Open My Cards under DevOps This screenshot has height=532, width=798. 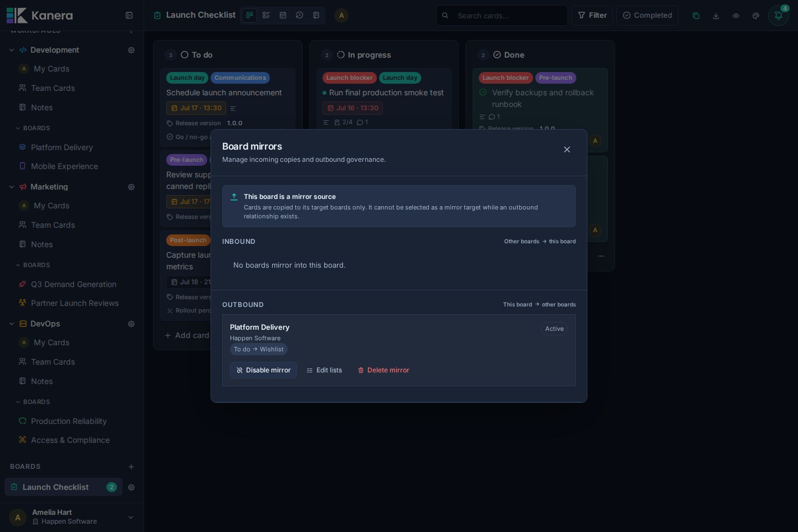(x=52, y=342)
